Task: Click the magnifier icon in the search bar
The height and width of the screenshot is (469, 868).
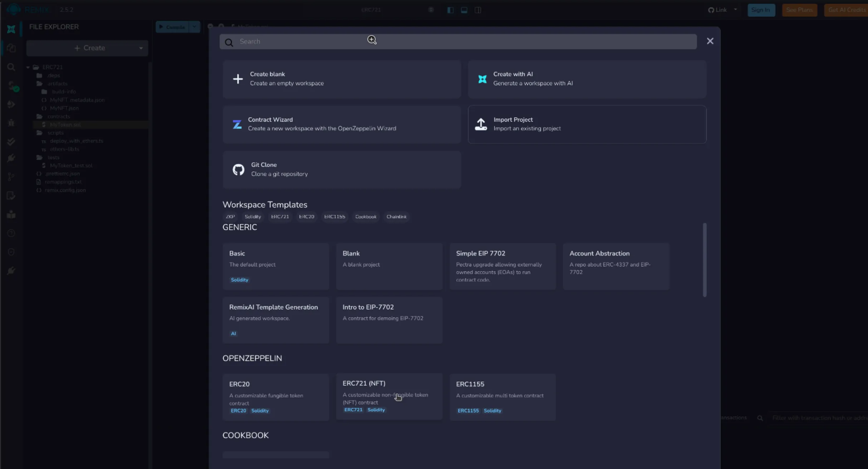Action: [229, 43]
